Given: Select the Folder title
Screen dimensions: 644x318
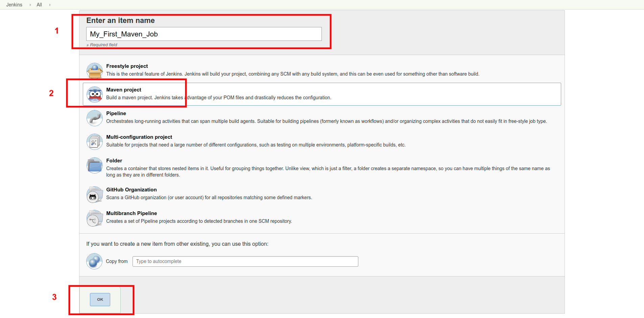Looking at the screenshot, I should click(114, 161).
